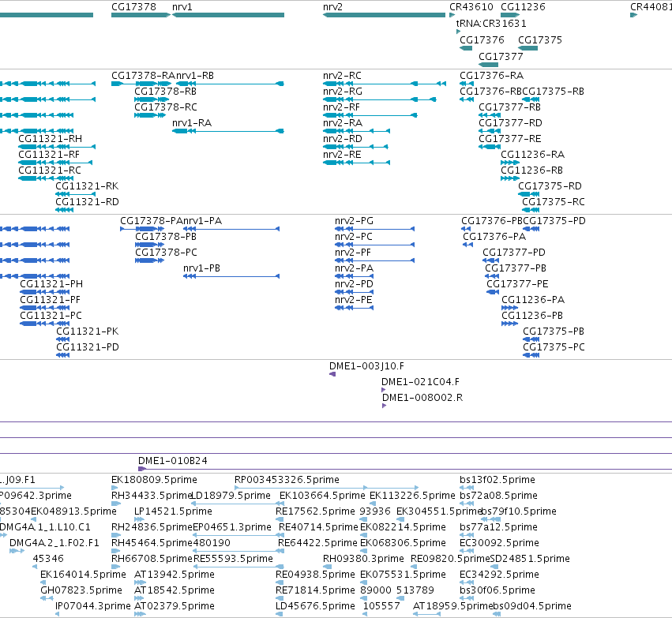Click the CG17378-RC transcript label

click(x=165, y=107)
